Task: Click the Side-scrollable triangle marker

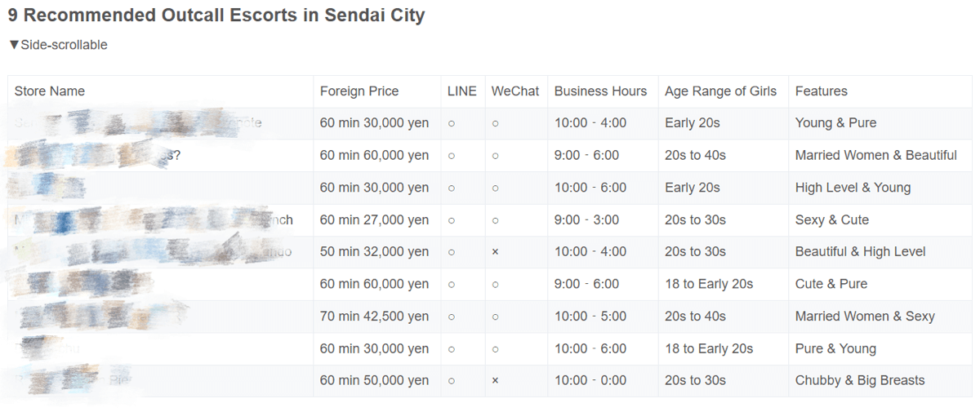Action: 14,45
